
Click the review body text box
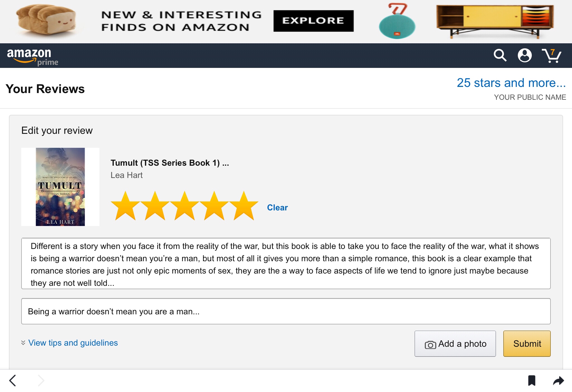[286, 263]
